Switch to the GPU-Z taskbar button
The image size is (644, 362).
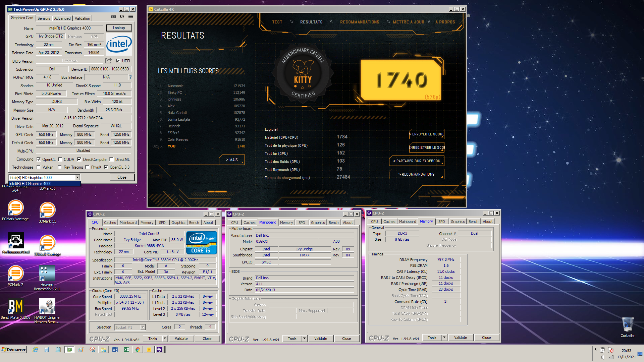(69, 350)
